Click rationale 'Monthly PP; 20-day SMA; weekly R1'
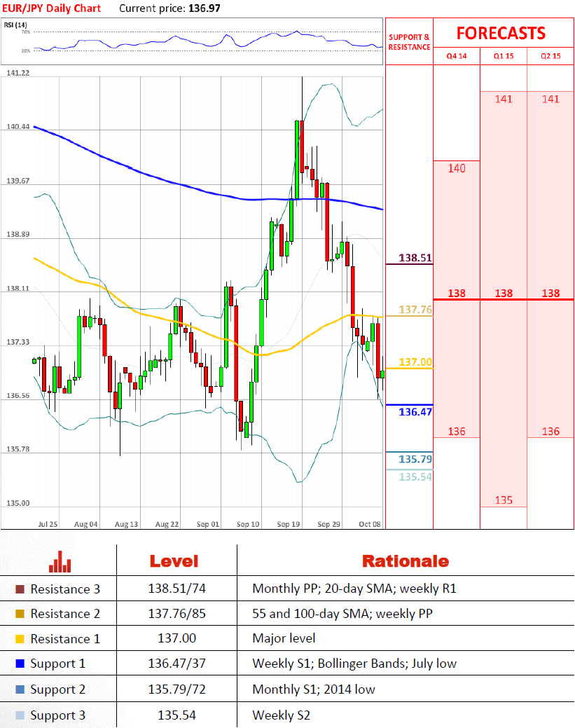The height and width of the screenshot is (728, 575). 354,589
